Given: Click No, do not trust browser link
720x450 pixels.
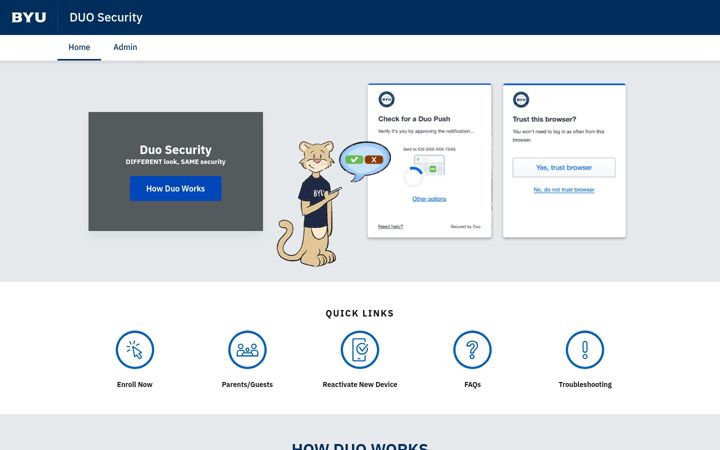Looking at the screenshot, I should (564, 190).
